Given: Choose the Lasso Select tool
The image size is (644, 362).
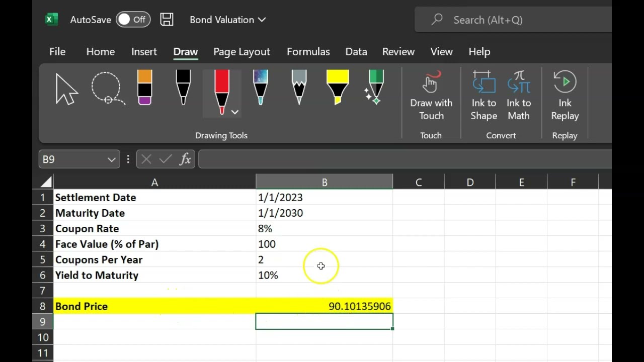Looking at the screenshot, I should (x=108, y=89).
